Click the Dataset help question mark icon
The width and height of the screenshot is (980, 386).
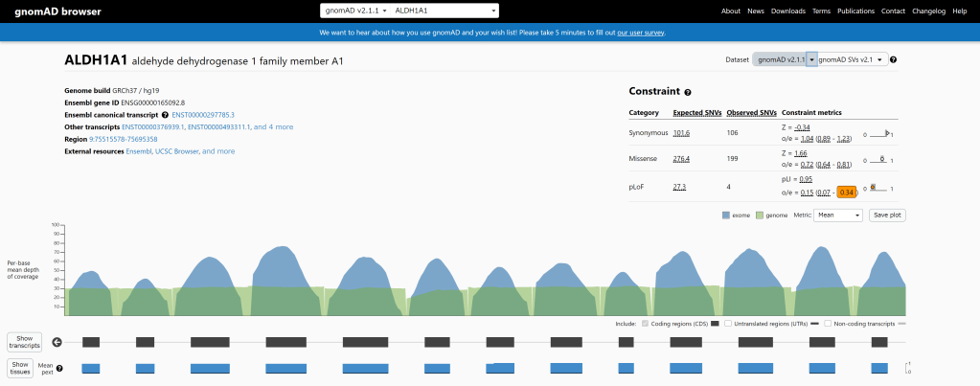893,59
